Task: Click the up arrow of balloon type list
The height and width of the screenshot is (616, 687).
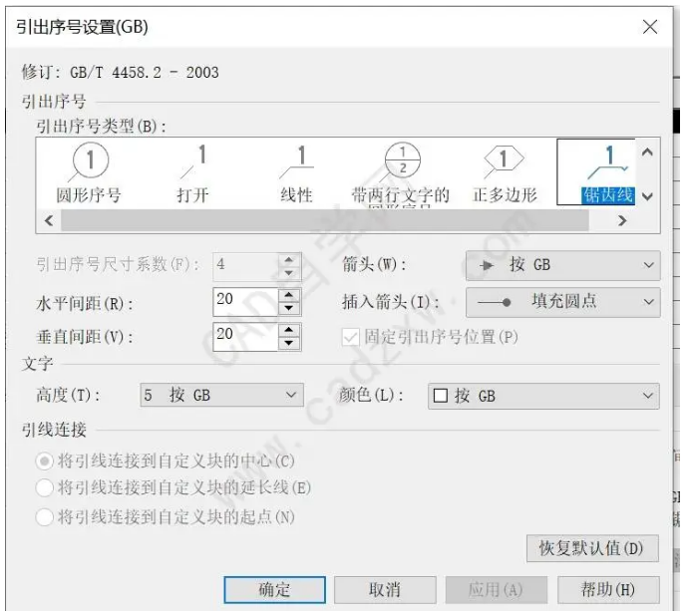Action: click(647, 153)
